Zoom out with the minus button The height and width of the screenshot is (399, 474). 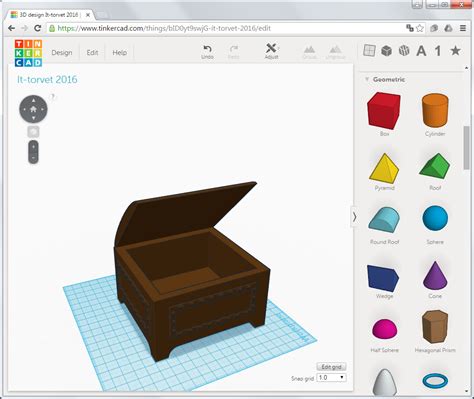pos(33,158)
